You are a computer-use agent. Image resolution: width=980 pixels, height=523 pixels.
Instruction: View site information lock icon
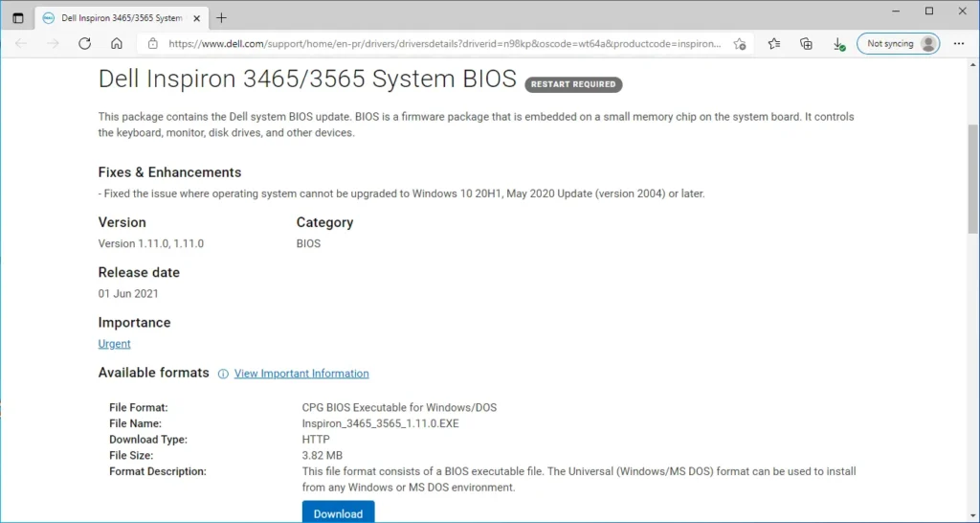(152, 43)
